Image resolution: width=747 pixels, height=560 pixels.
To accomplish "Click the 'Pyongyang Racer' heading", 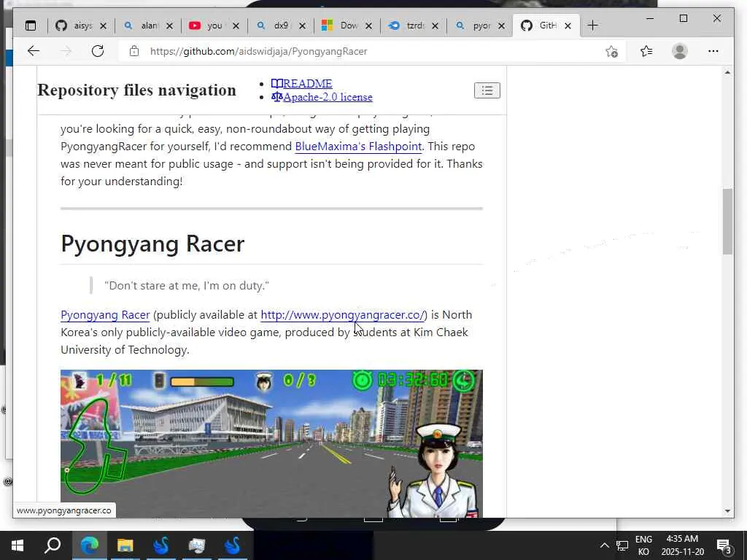I will pos(152,244).
